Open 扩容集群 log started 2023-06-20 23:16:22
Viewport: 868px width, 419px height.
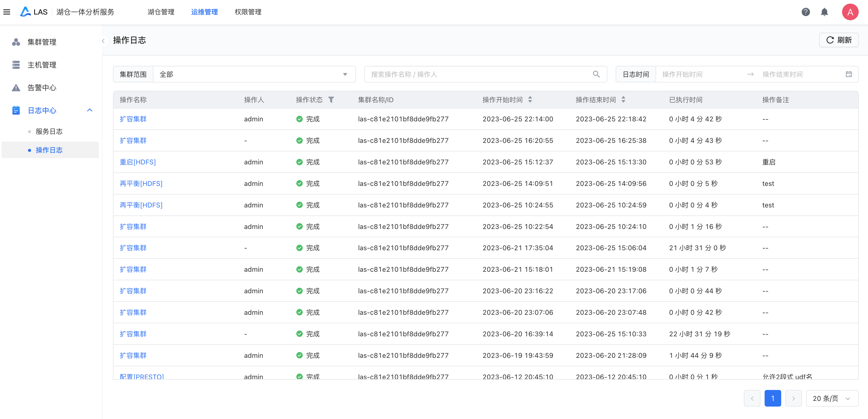pos(133,291)
